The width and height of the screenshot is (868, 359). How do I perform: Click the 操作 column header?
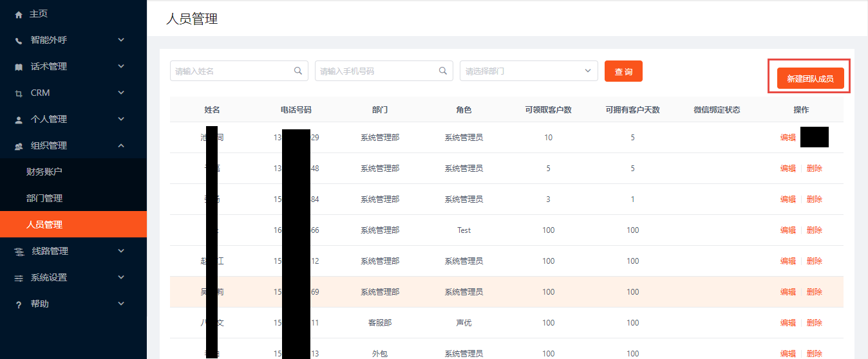[801, 110]
